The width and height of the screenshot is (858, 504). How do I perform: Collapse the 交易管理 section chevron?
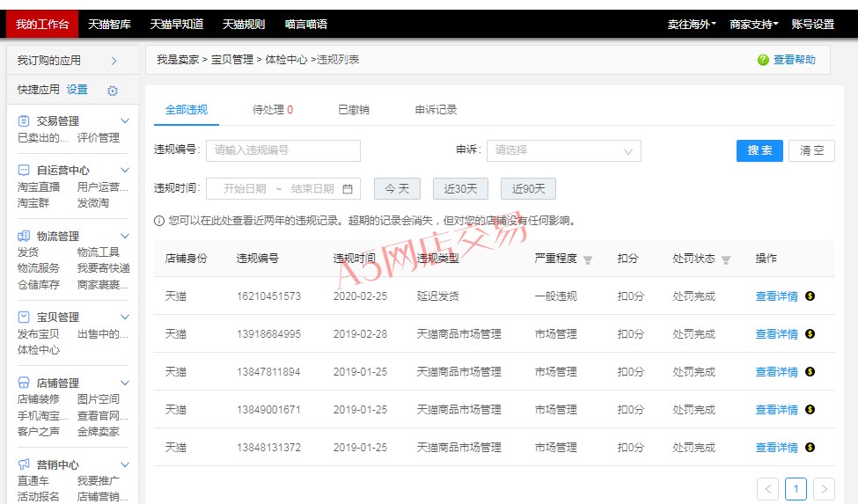point(125,121)
